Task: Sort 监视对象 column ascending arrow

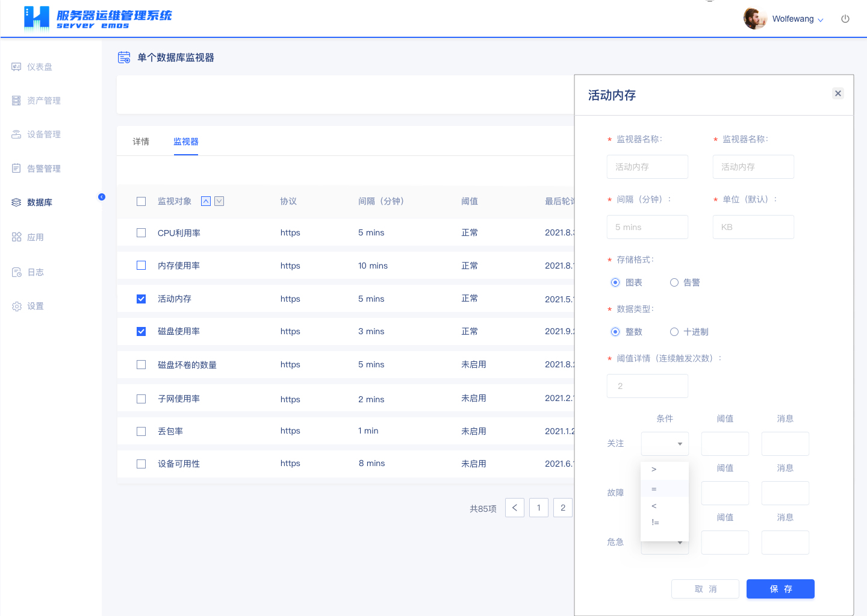Action: (206, 201)
